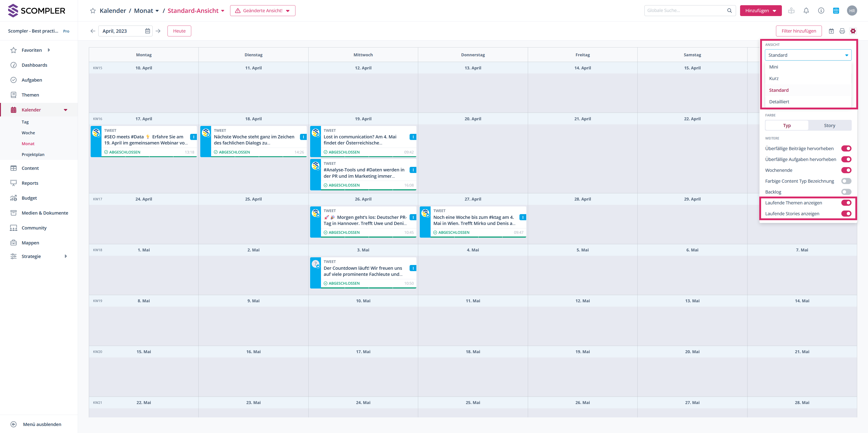Open the info circle icon

[821, 11]
